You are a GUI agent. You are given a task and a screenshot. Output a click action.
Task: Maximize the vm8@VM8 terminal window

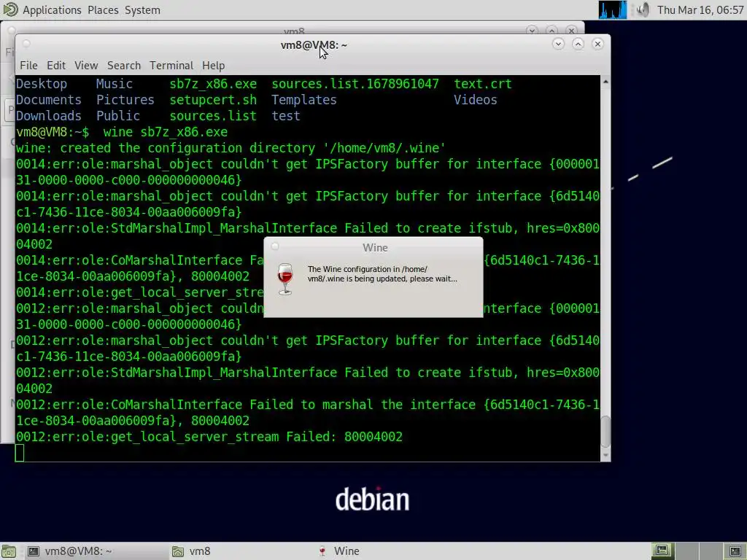coord(578,44)
